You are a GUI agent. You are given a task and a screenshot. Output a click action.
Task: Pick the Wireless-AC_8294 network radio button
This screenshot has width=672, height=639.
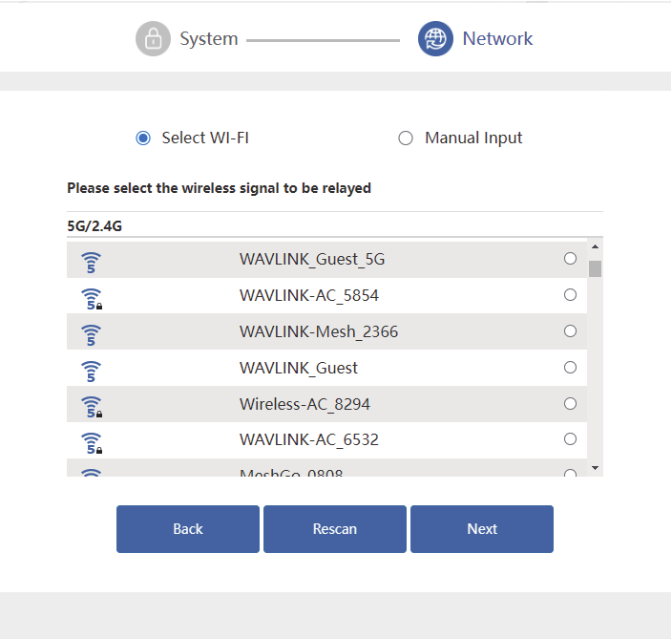(x=570, y=404)
